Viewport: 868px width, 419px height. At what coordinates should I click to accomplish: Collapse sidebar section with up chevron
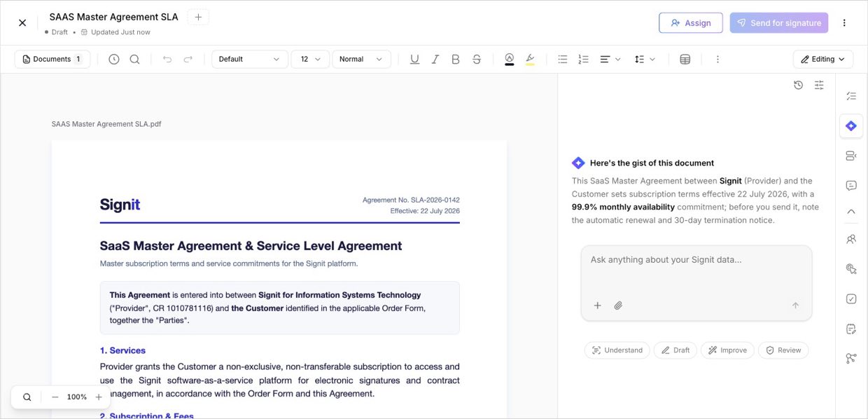tap(851, 211)
